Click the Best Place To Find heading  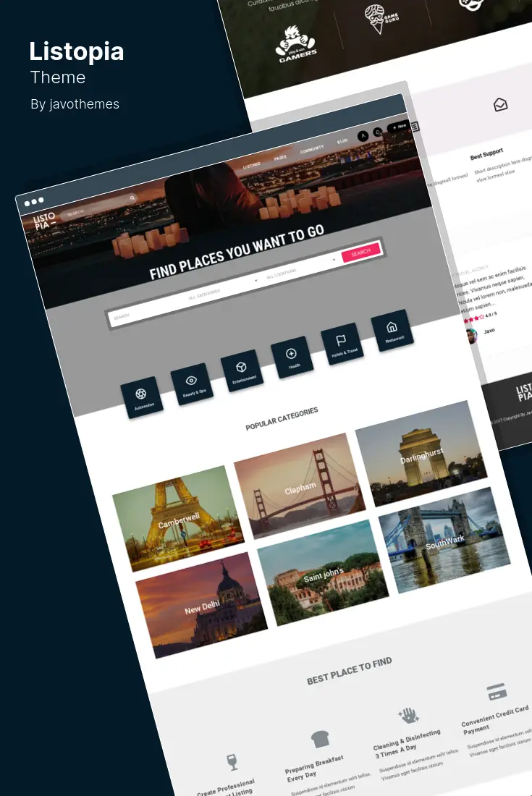[350, 671]
